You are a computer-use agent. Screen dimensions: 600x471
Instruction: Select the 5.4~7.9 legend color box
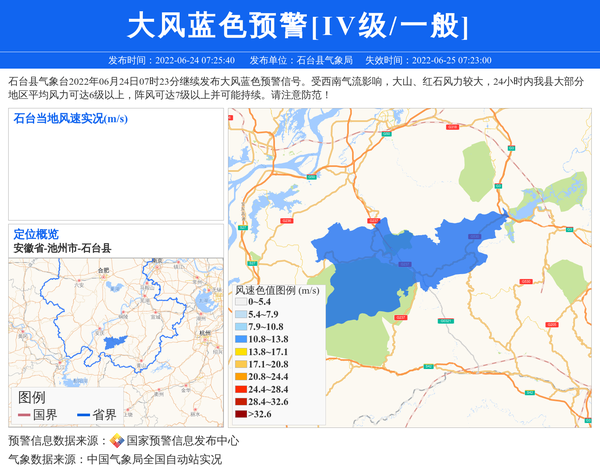tap(240, 314)
